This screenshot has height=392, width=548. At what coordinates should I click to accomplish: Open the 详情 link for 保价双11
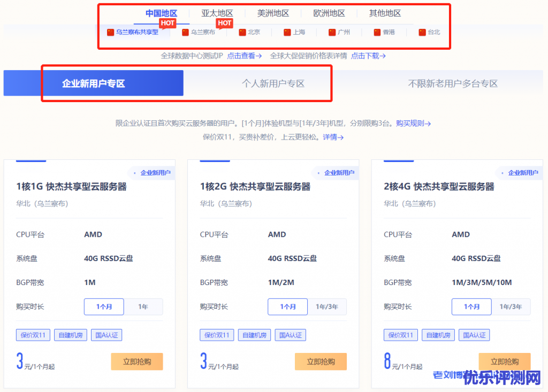[x=333, y=137]
